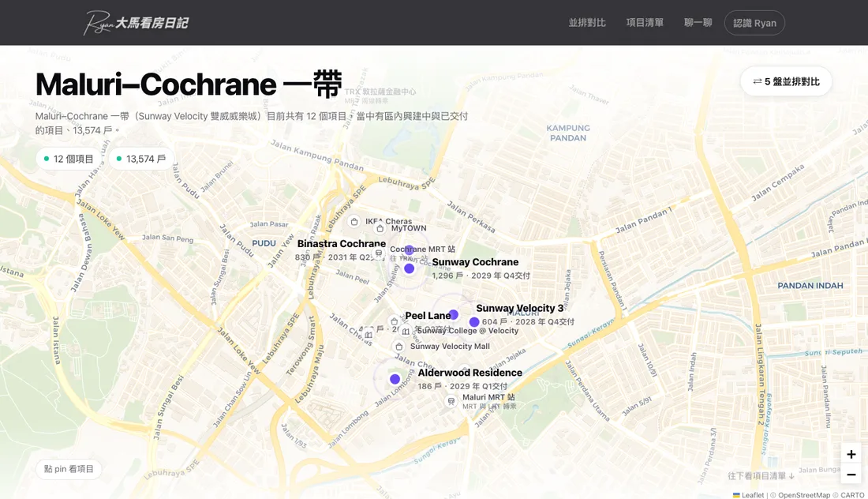
Task: Click the Binastra Cochrane label text
Action: click(x=342, y=244)
